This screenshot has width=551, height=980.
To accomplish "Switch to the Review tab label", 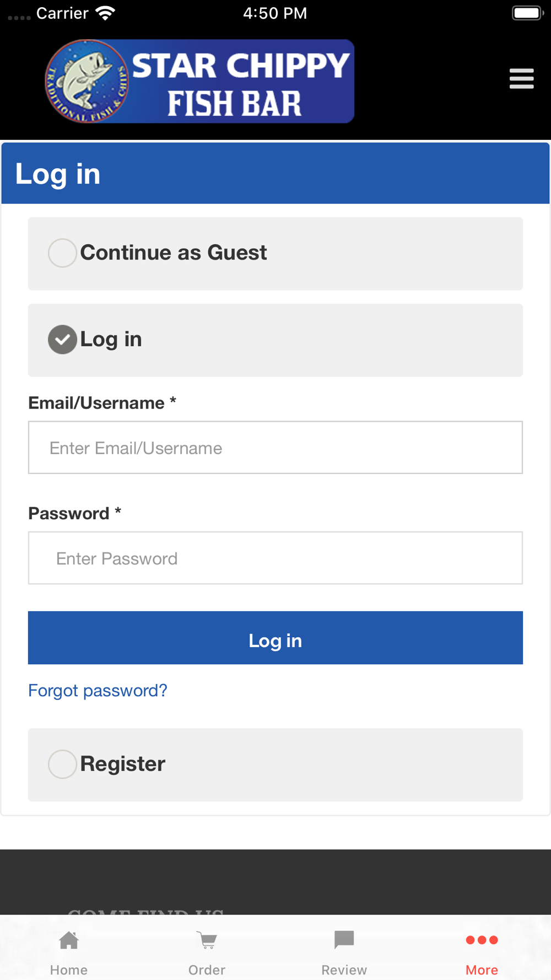I will point(344,970).
